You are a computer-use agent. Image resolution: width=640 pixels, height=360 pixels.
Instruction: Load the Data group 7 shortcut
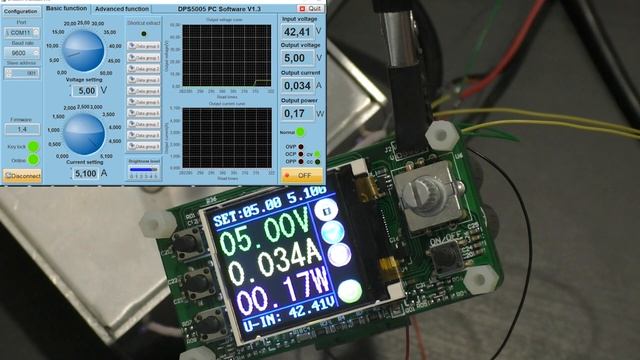[x=144, y=124]
